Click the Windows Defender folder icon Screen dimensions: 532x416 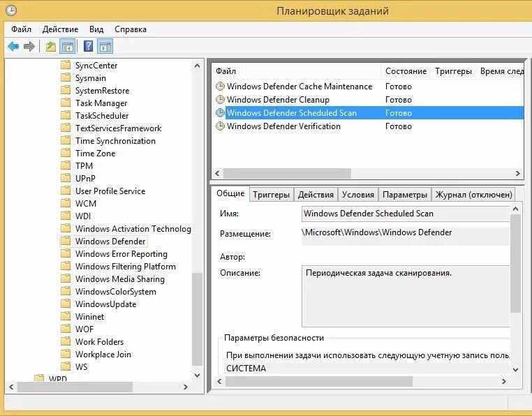66,241
